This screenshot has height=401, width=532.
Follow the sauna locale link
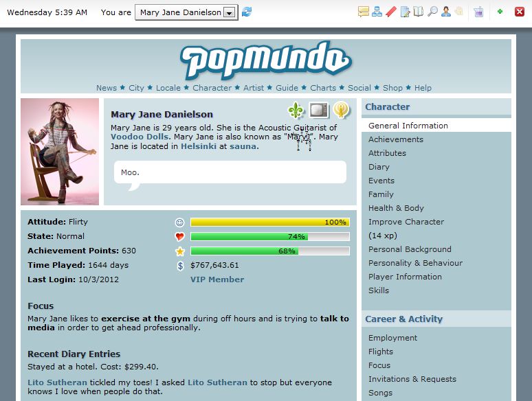(243, 146)
